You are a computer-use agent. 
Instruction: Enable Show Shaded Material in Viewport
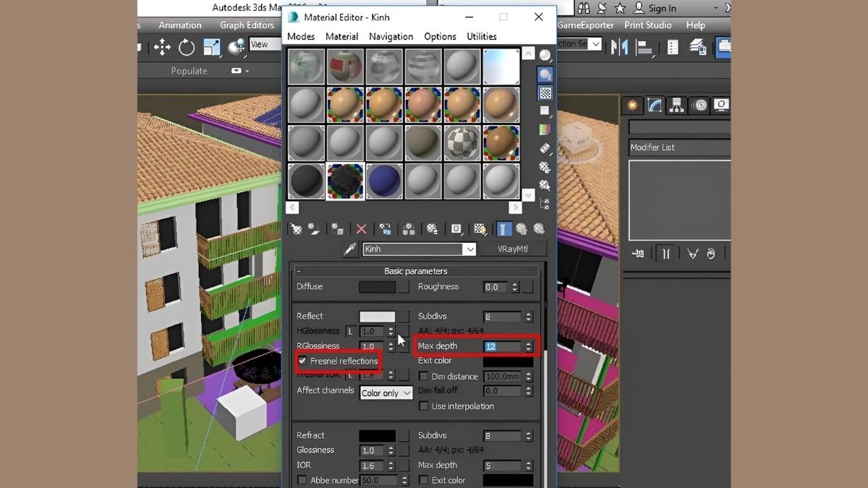click(x=479, y=229)
